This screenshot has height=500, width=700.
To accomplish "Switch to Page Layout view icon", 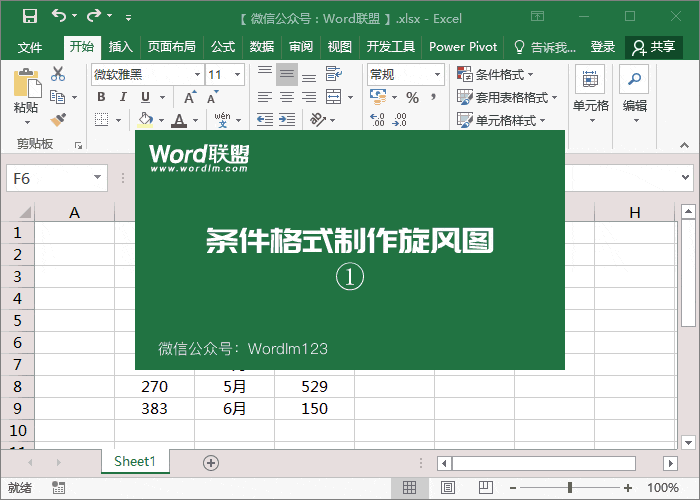I will [447, 488].
